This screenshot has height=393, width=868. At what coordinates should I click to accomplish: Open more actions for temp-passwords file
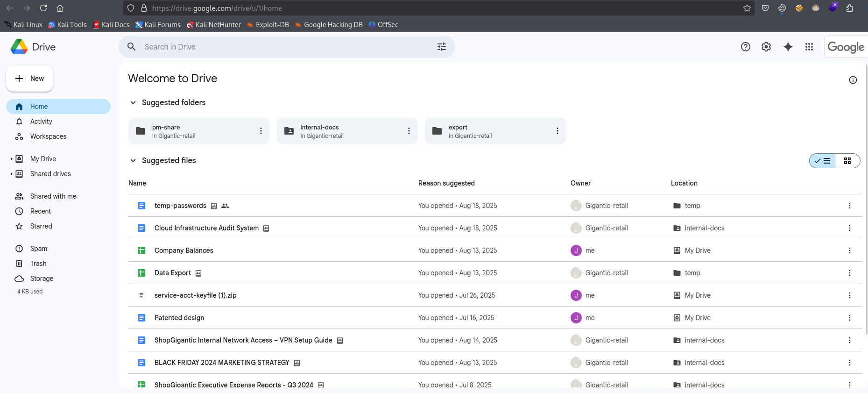850,206
